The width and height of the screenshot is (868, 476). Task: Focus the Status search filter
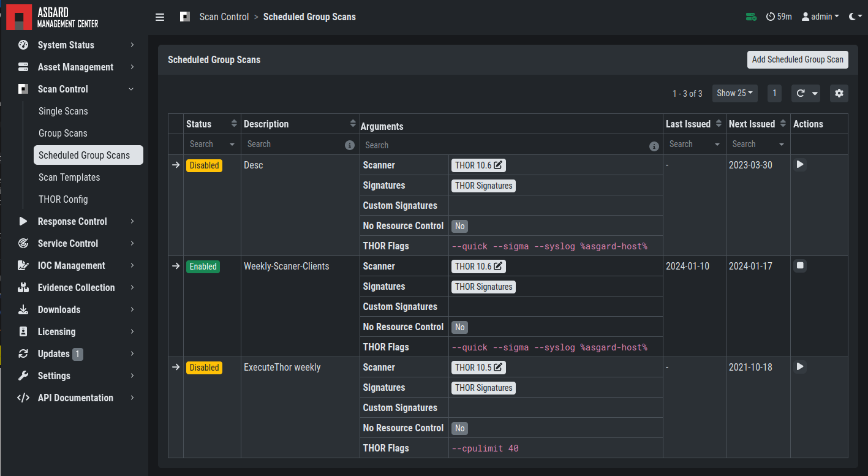coord(212,144)
